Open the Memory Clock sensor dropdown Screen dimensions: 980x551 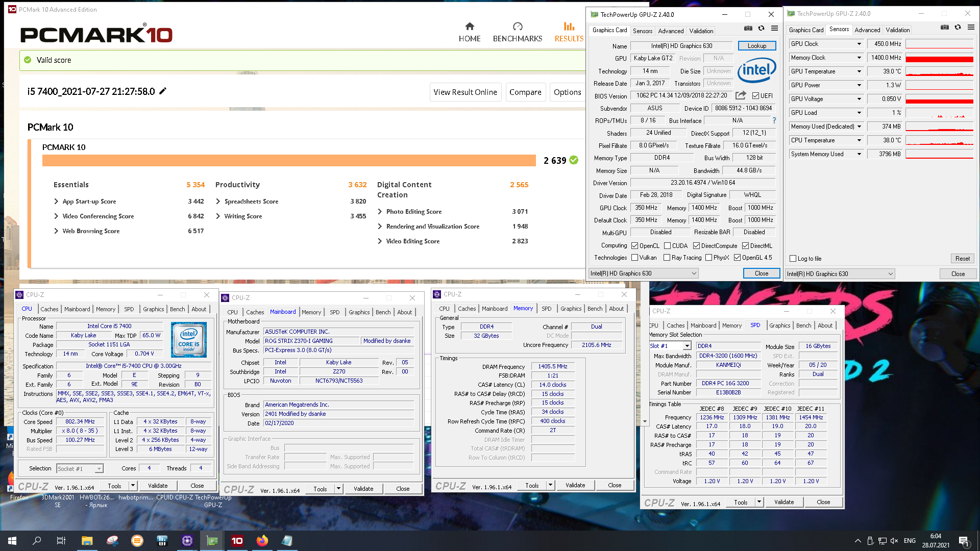pos(859,58)
